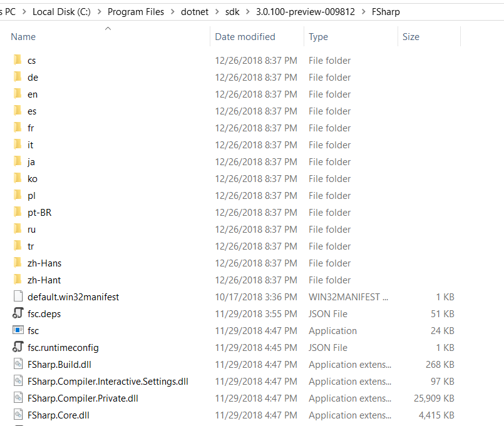Click the 97 KB size value
This screenshot has width=504, height=426.
tap(443, 382)
